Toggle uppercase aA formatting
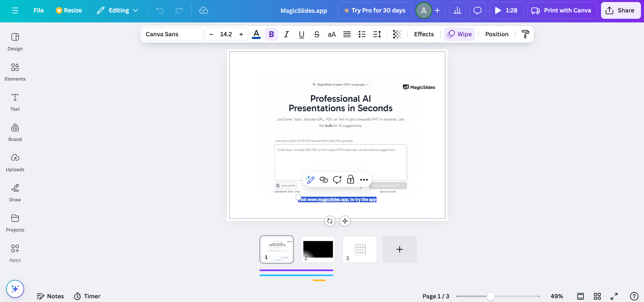This screenshot has height=302, width=644. point(332,34)
